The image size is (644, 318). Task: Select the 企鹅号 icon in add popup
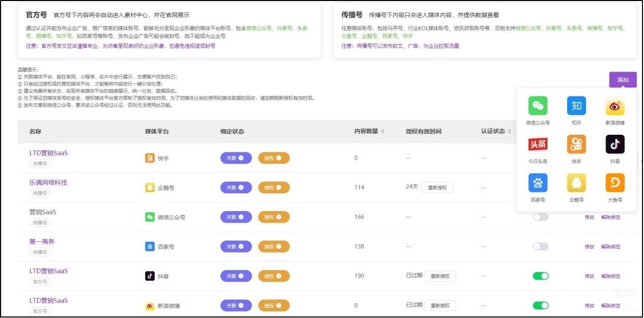[x=576, y=183]
